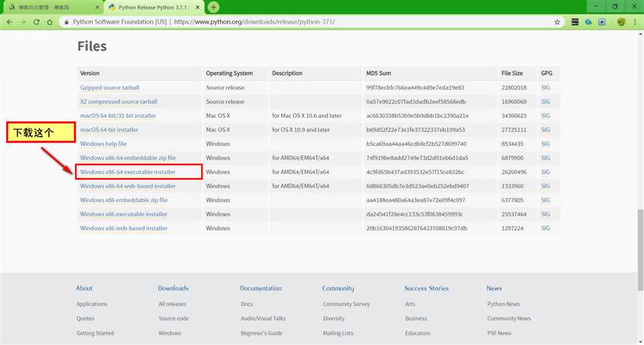The width and height of the screenshot is (644, 345).
Task: Download XZ compressed source tarball
Action: (119, 102)
